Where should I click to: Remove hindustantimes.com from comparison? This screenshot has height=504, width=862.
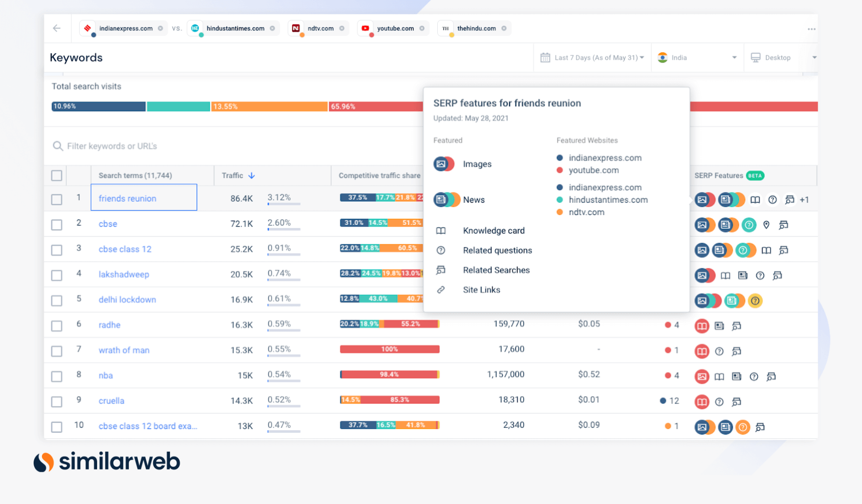pos(273,28)
